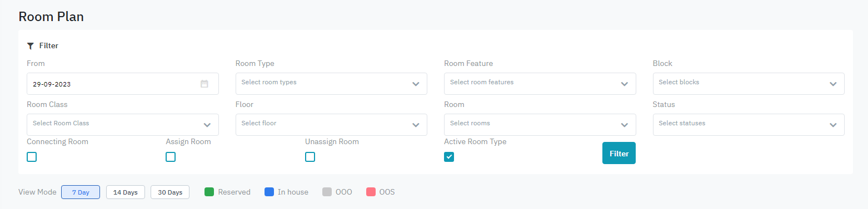
Task: Open the Room Type dropdown
Action: click(331, 84)
